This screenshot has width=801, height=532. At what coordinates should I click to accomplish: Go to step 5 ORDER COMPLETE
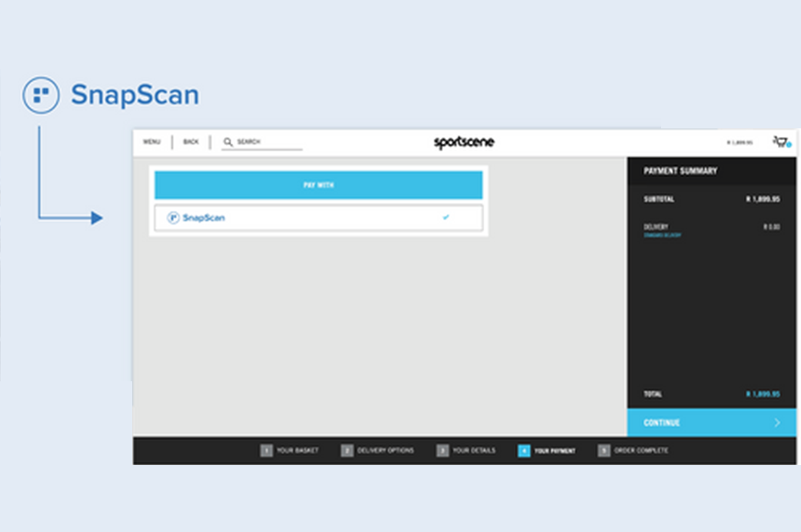pos(633,451)
